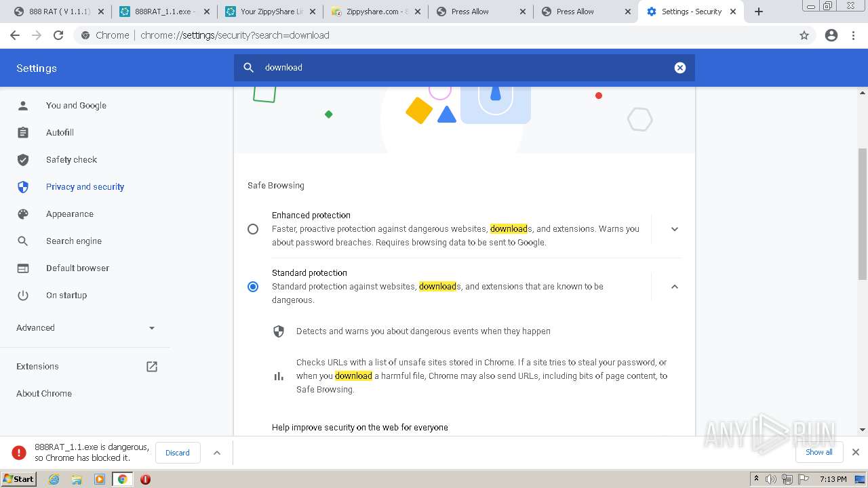
Task: Click the red Opera icon in taskbar
Action: 145,479
